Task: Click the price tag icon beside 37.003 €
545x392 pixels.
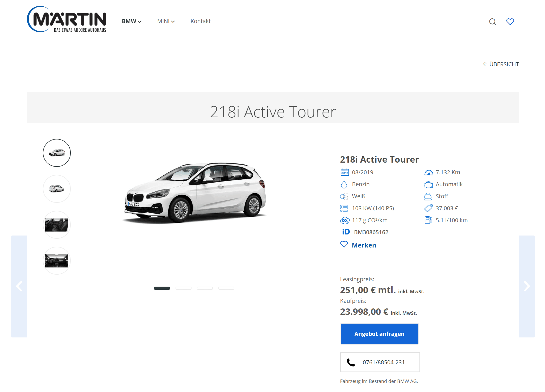Action: 428,208
